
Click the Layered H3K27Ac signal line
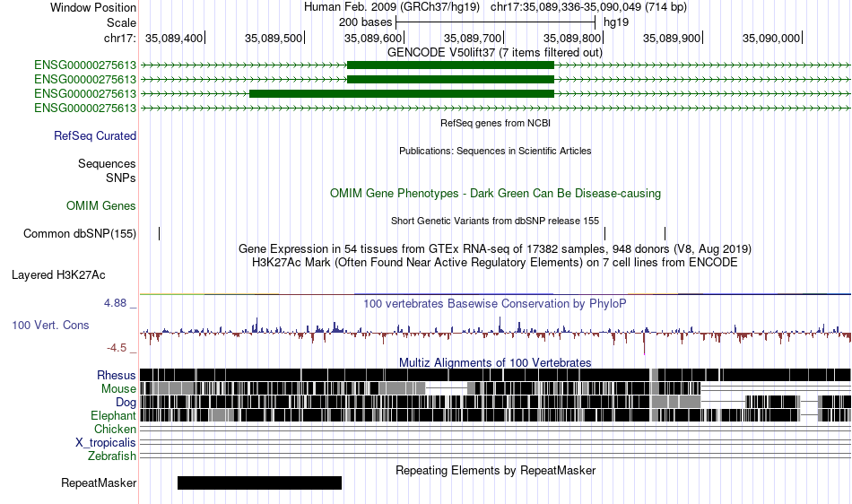(496, 294)
